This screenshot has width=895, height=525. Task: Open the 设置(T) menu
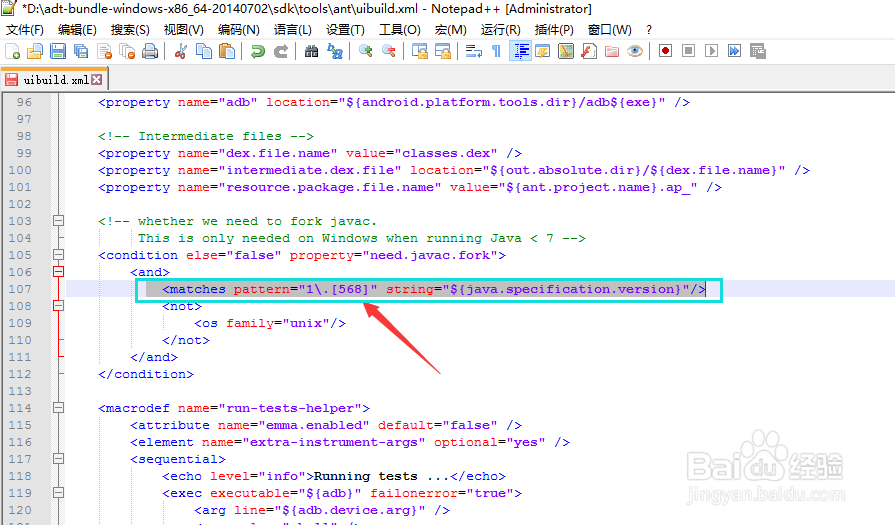click(345, 30)
